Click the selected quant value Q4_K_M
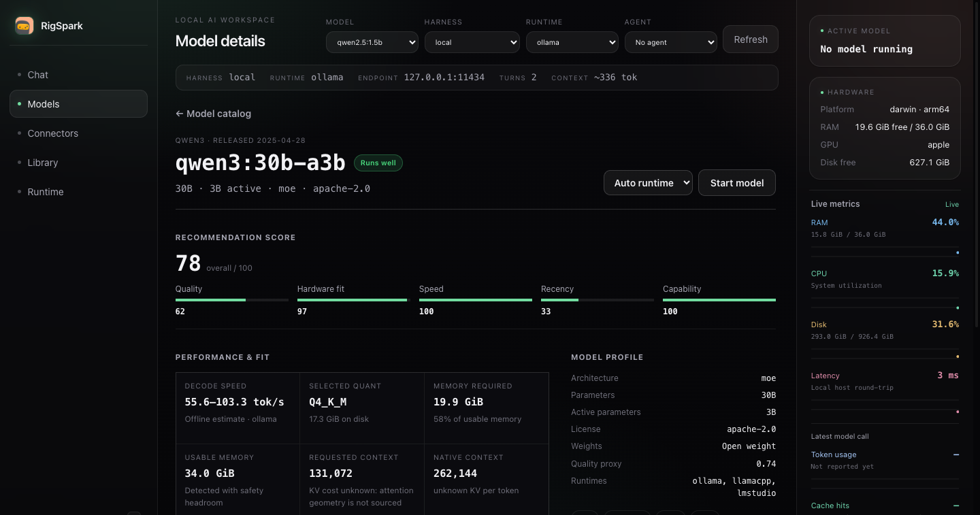Screen dimensions: 980x515 tap(328, 402)
